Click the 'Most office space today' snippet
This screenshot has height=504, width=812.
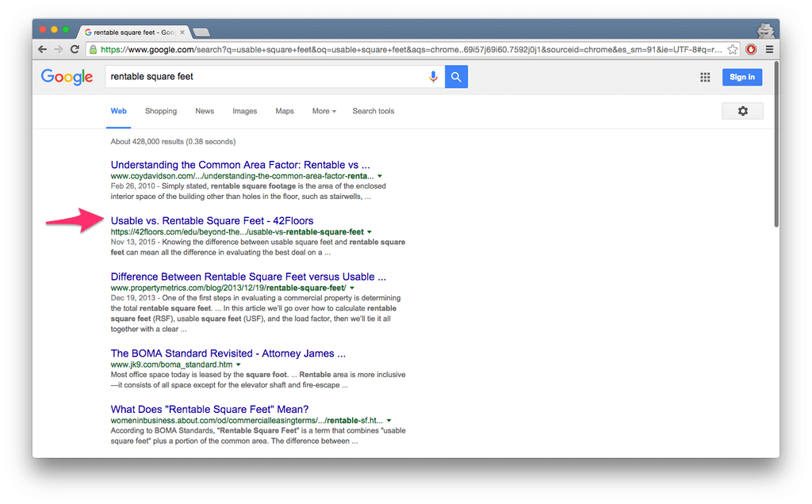(258, 380)
